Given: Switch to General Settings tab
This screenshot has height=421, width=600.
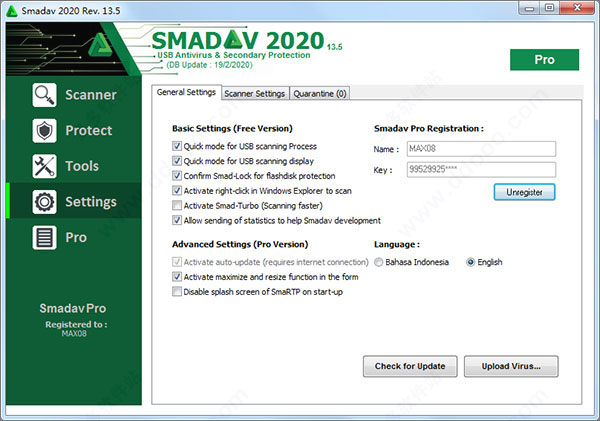Looking at the screenshot, I should click(x=186, y=93).
